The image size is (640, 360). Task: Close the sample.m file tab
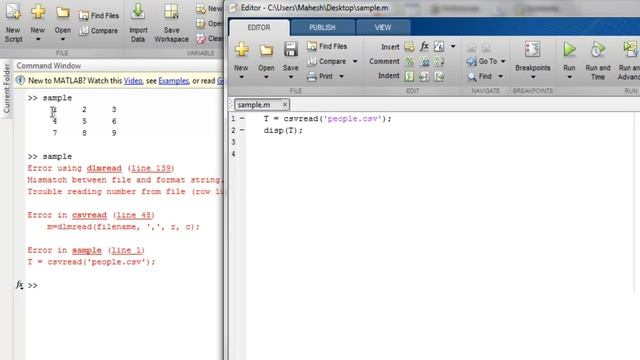(x=285, y=105)
